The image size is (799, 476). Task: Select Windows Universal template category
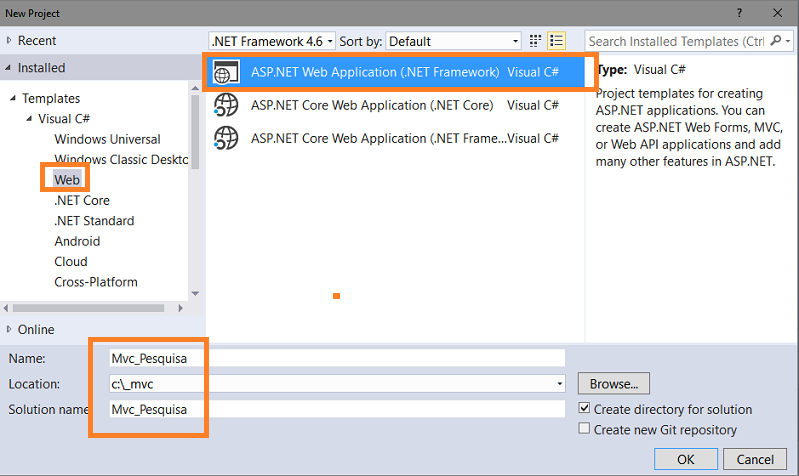tap(107, 139)
